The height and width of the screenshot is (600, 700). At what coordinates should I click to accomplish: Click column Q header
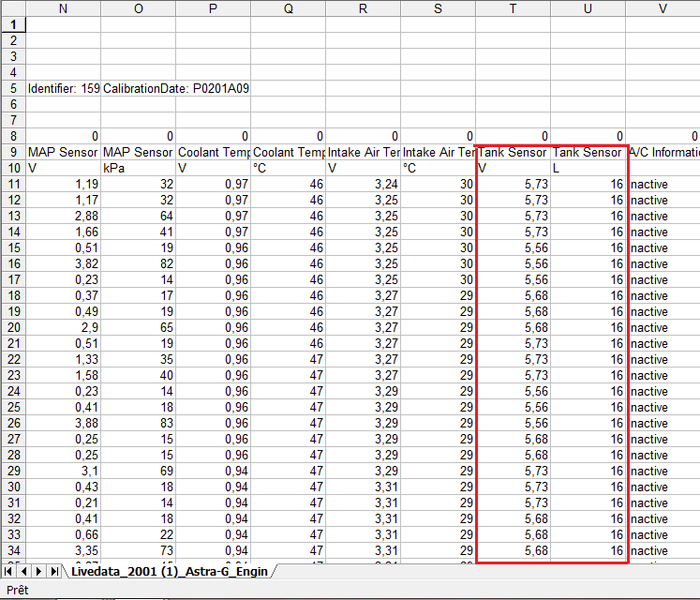coord(288,8)
